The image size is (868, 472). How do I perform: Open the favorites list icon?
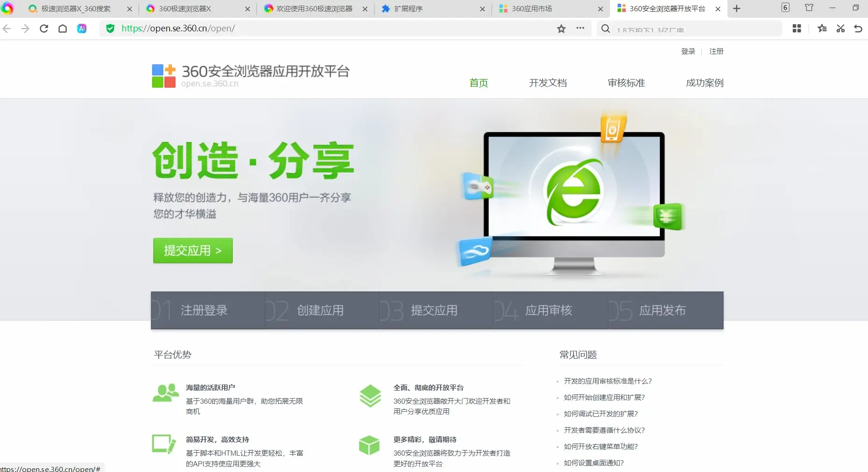[x=822, y=29]
